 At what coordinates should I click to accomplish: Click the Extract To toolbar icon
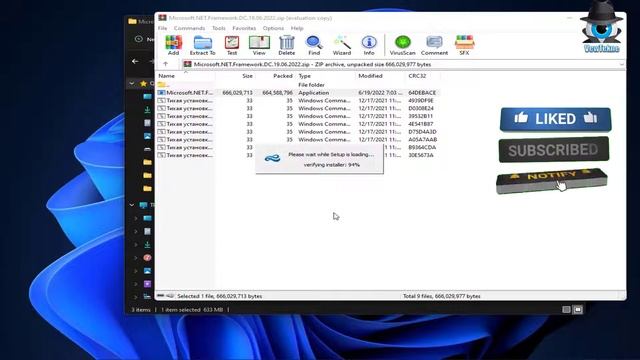tap(202, 45)
